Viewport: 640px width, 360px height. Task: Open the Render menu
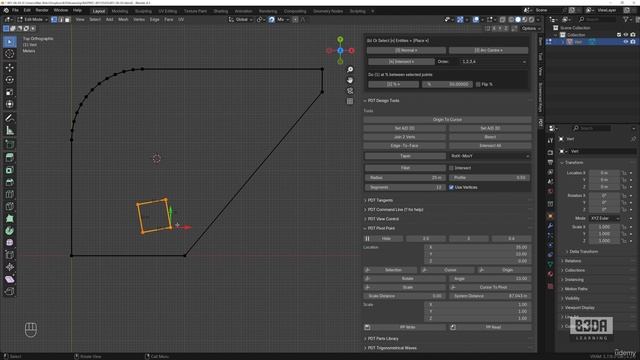[x=42, y=10]
